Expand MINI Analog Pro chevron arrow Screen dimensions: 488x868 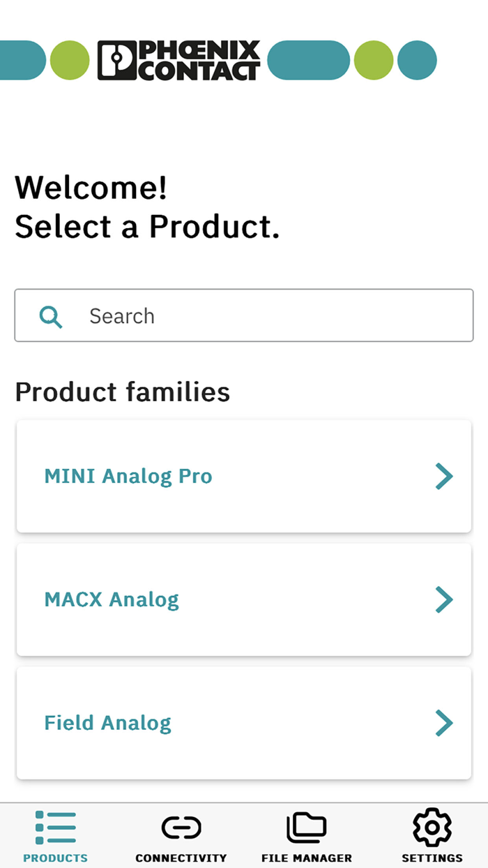tap(444, 477)
